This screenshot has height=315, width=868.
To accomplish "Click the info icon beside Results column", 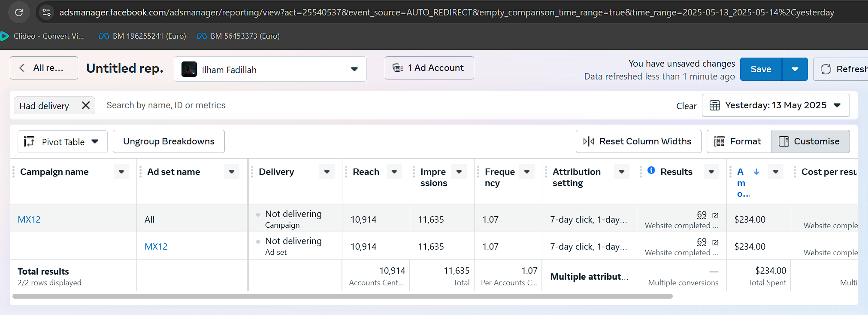I will pyautogui.click(x=651, y=171).
